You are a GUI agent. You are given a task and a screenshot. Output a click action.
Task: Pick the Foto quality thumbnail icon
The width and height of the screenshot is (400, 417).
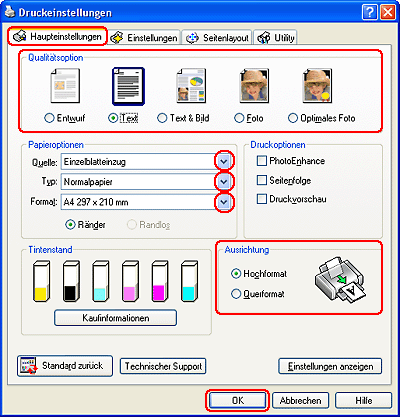pyautogui.click(x=254, y=86)
